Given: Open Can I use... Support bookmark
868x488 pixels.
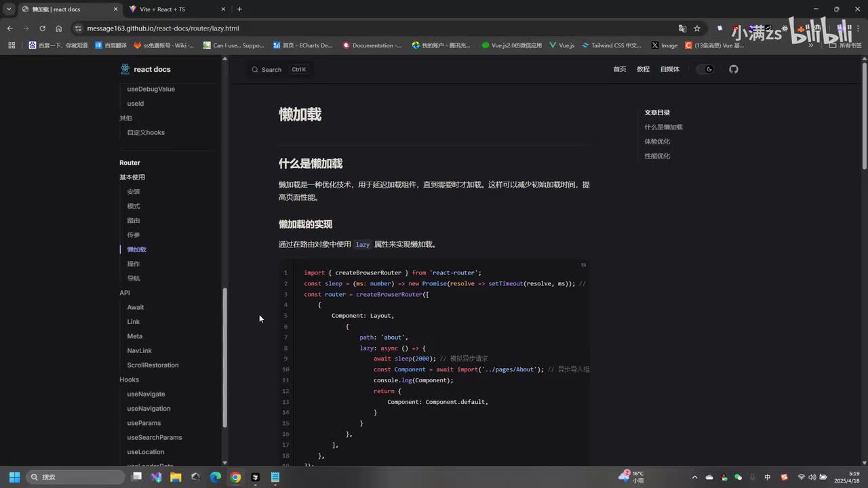Looking at the screenshot, I should pos(234,45).
